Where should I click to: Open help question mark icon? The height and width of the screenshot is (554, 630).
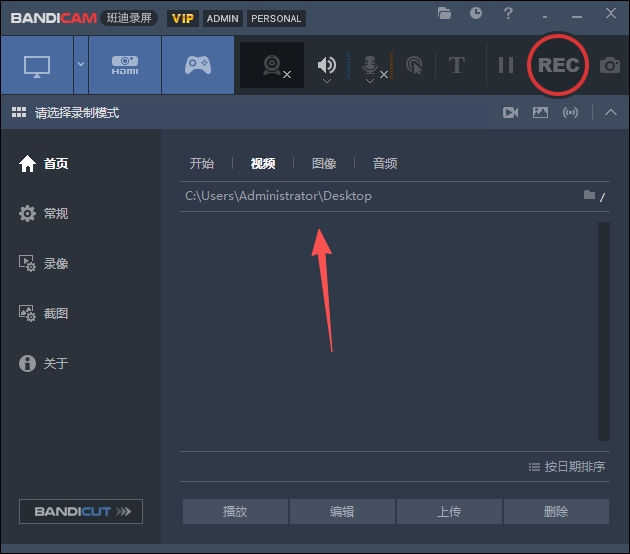point(508,13)
